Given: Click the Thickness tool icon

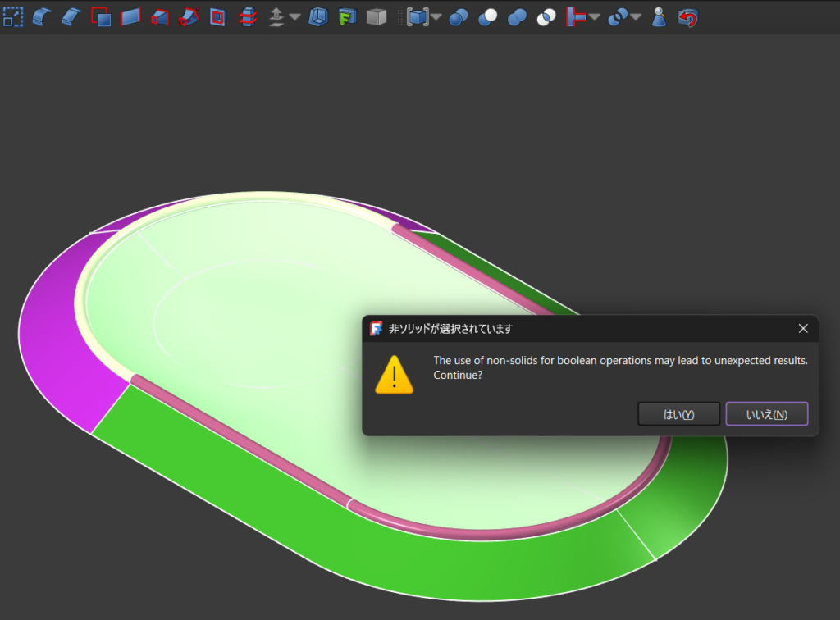Looking at the screenshot, I should tap(317, 16).
